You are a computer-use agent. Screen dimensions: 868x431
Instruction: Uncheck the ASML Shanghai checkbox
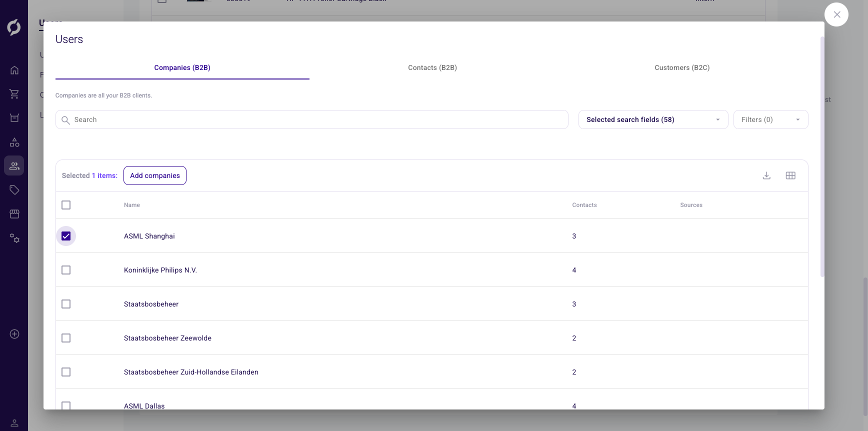coord(66,236)
